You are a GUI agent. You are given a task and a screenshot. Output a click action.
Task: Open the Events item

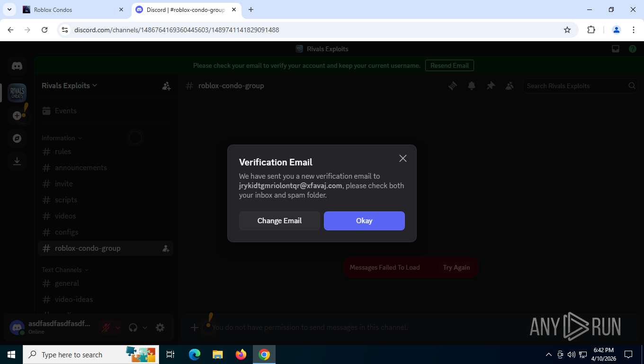(x=105, y=111)
